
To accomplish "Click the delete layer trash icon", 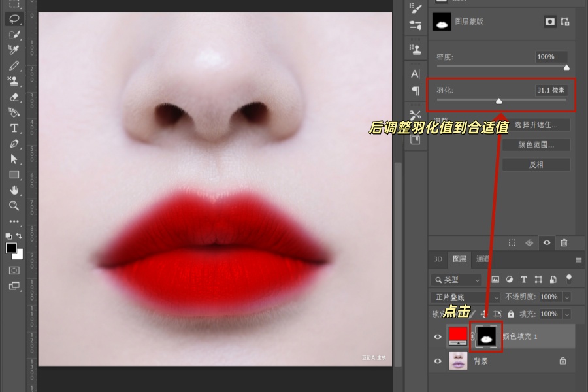I will click(564, 243).
